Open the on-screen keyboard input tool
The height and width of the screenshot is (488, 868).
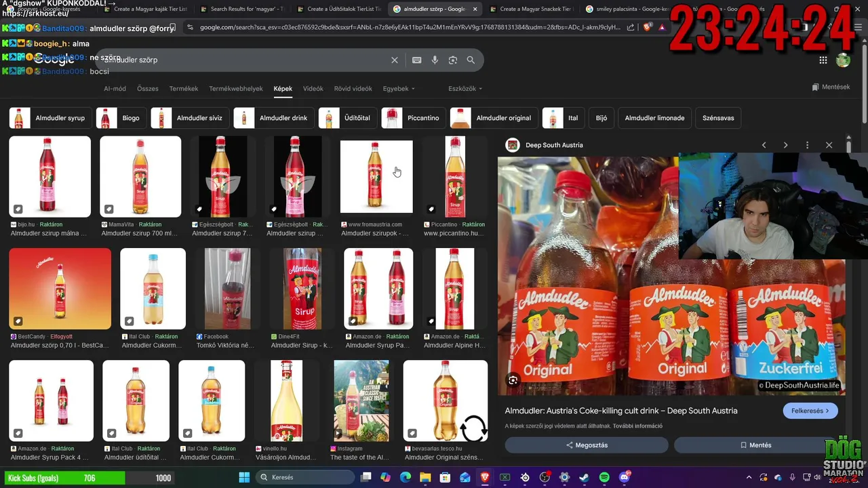pos(417,60)
